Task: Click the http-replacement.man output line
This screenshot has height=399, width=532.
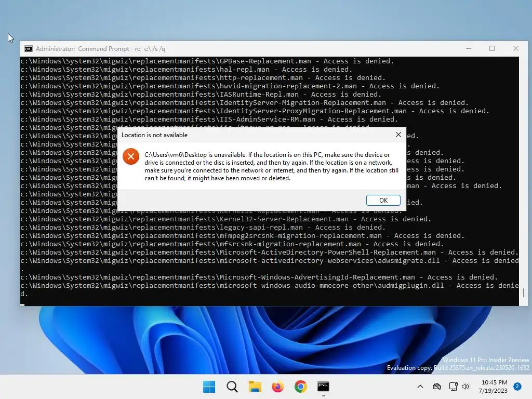Action: (203, 78)
